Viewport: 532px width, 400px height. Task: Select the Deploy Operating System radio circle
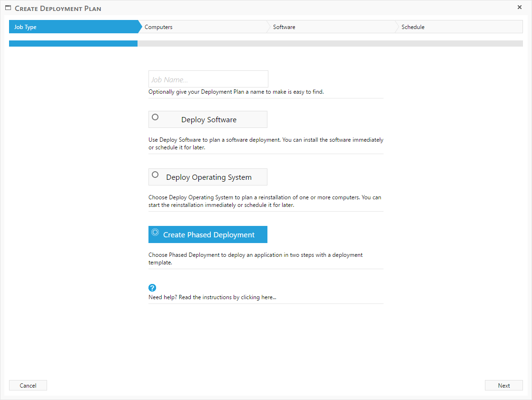click(x=155, y=175)
